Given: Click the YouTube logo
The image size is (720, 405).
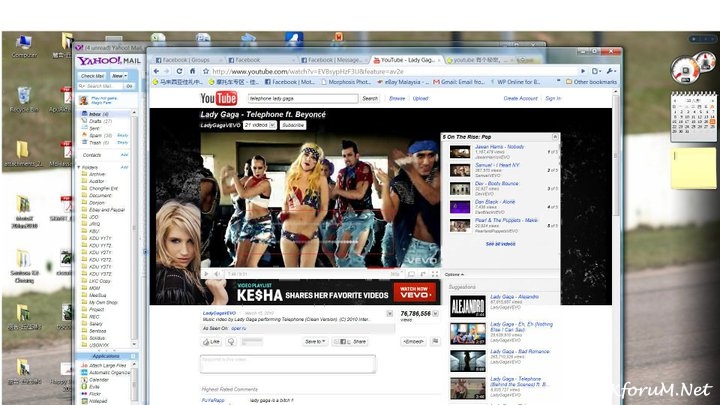Looking at the screenshot, I should 219,98.
